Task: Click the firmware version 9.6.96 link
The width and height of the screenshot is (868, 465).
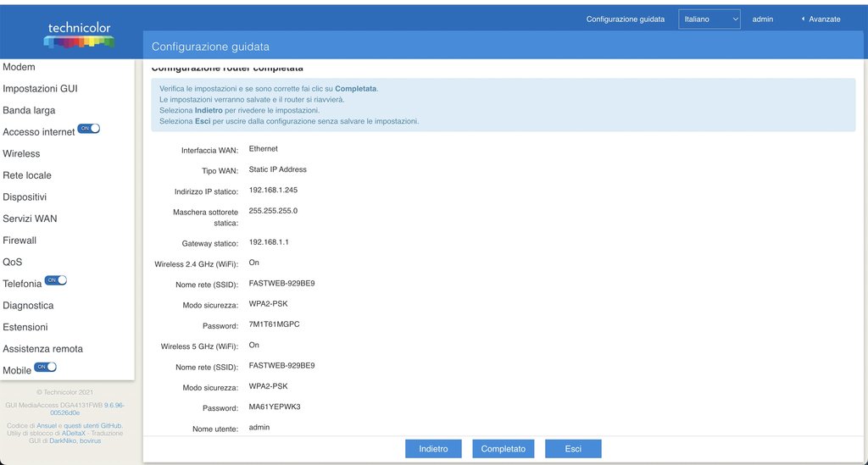Action: (x=114, y=406)
